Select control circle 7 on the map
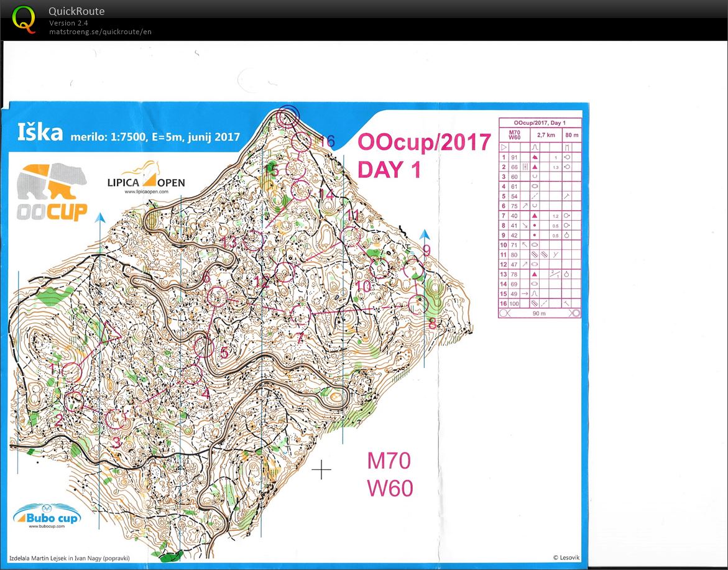 (x=300, y=315)
